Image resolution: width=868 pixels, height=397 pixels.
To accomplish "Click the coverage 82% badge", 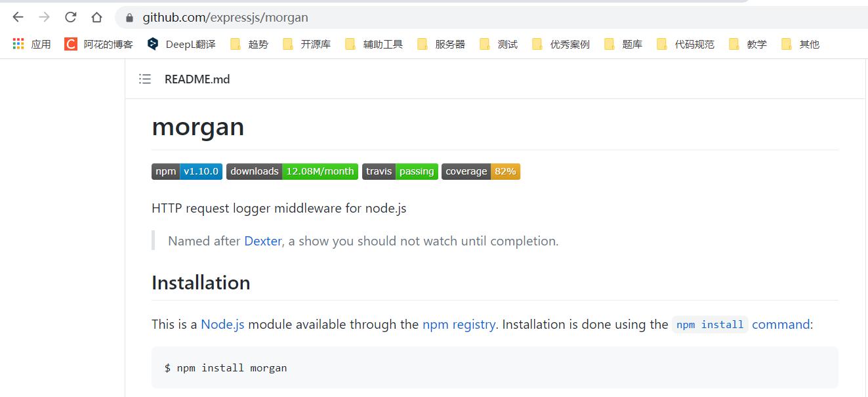I will (x=481, y=171).
